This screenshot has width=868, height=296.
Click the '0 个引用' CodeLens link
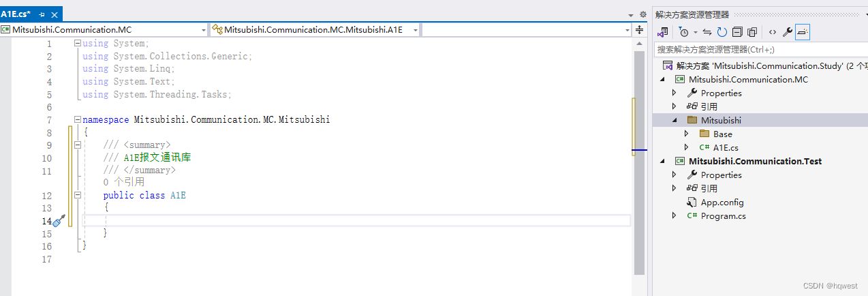pyautogui.click(x=124, y=182)
